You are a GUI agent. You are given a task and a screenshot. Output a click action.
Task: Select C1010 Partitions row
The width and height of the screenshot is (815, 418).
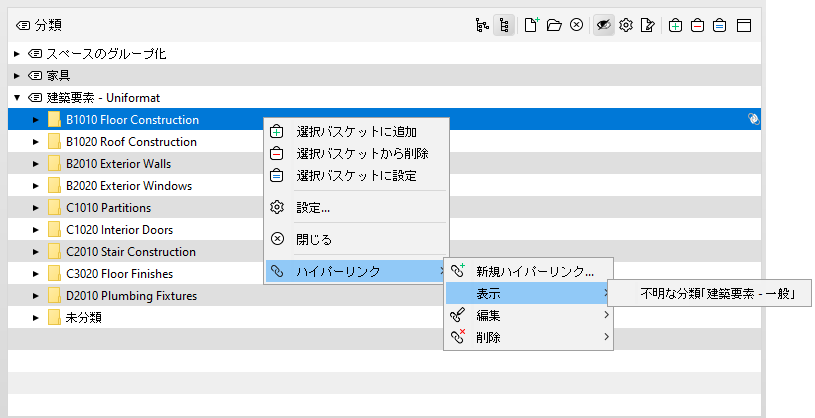point(384,208)
